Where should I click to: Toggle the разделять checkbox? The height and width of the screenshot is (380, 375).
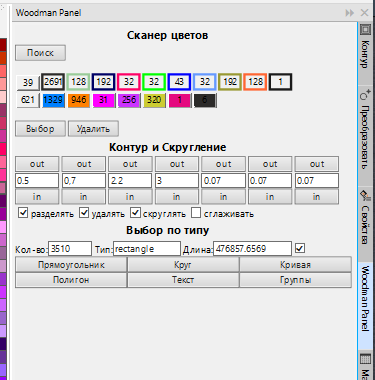pyautogui.click(x=23, y=213)
